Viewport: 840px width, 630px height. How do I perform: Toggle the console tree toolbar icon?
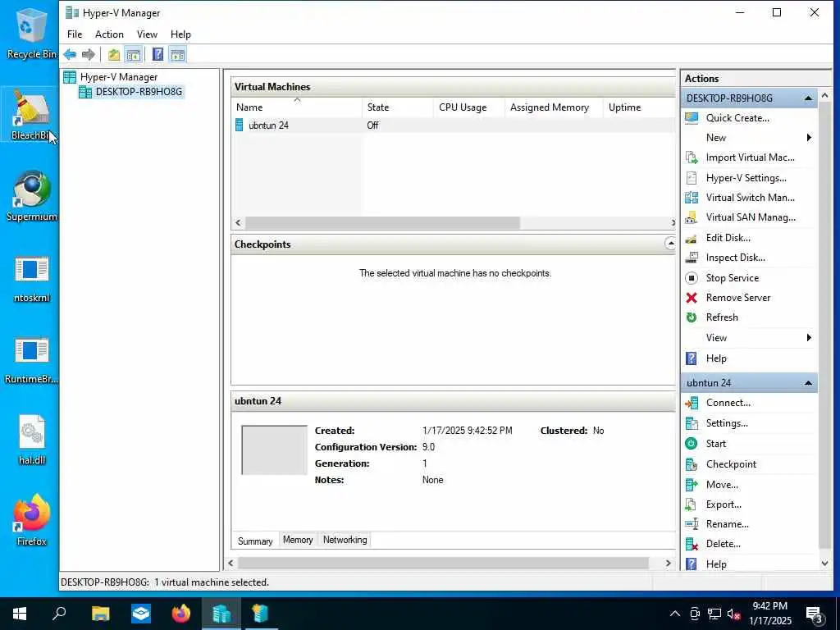(134, 55)
